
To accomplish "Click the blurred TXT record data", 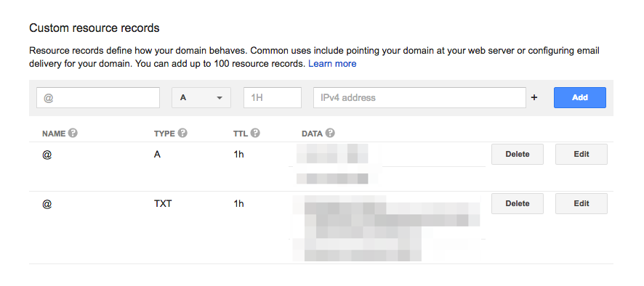I will (x=386, y=228).
